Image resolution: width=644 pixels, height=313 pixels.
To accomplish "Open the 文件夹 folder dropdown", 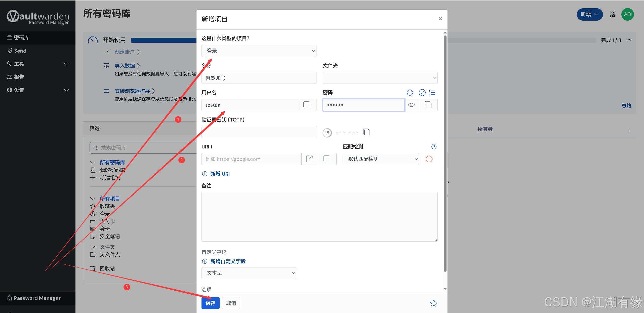I will pos(380,78).
